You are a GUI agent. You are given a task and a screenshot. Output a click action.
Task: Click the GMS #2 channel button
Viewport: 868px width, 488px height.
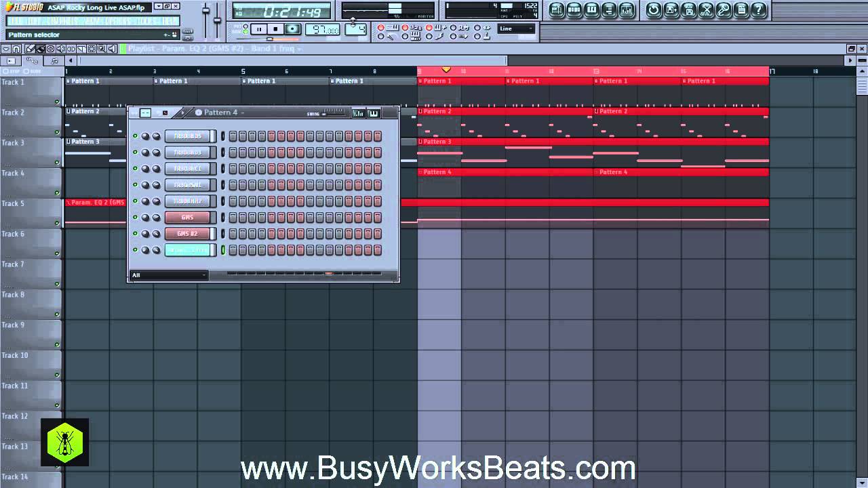tap(188, 234)
